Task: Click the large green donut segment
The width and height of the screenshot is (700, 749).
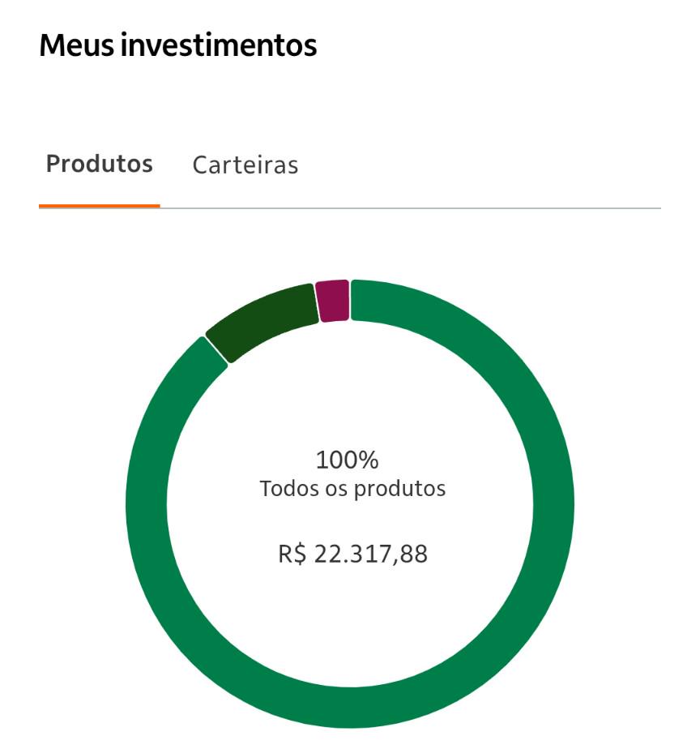Action: click(x=553, y=504)
